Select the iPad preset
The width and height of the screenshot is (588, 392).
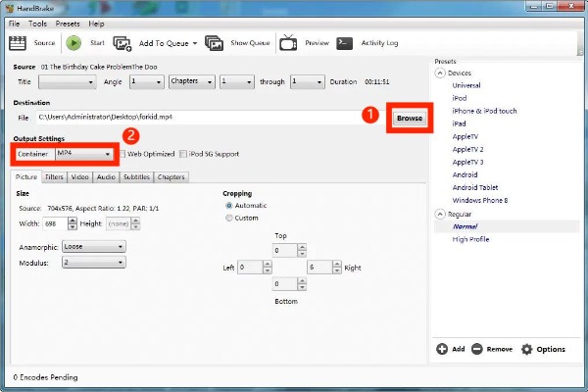(x=459, y=123)
